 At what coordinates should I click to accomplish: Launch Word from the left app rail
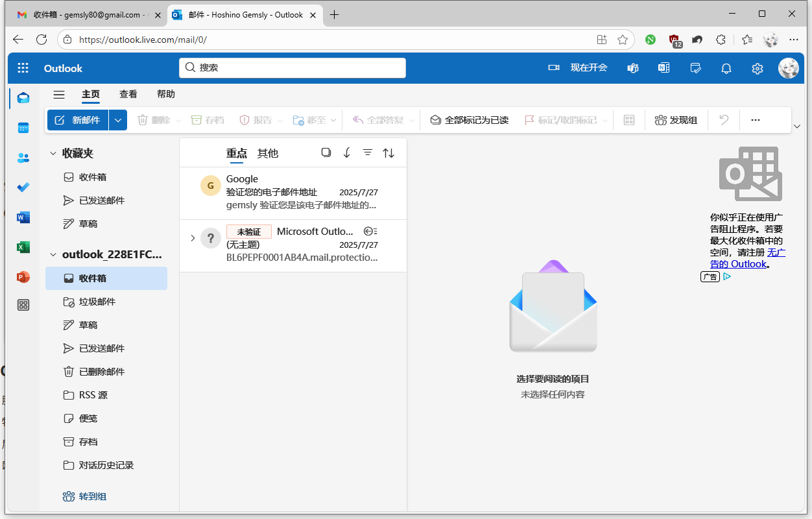click(23, 217)
